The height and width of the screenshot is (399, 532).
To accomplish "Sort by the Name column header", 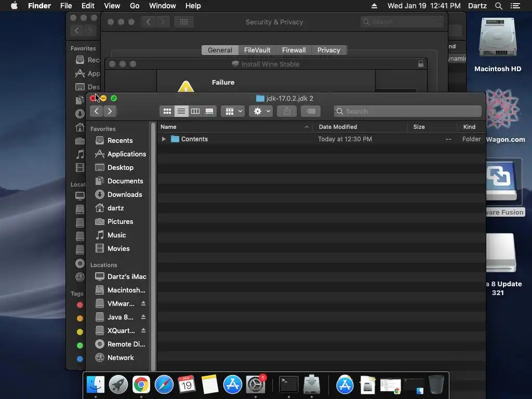I will coord(234,127).
